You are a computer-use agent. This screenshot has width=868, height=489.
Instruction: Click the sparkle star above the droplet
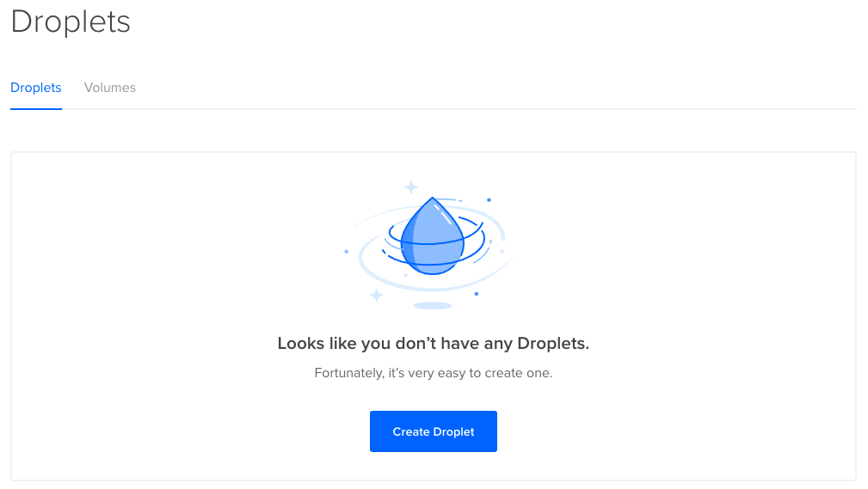(410, 187)
